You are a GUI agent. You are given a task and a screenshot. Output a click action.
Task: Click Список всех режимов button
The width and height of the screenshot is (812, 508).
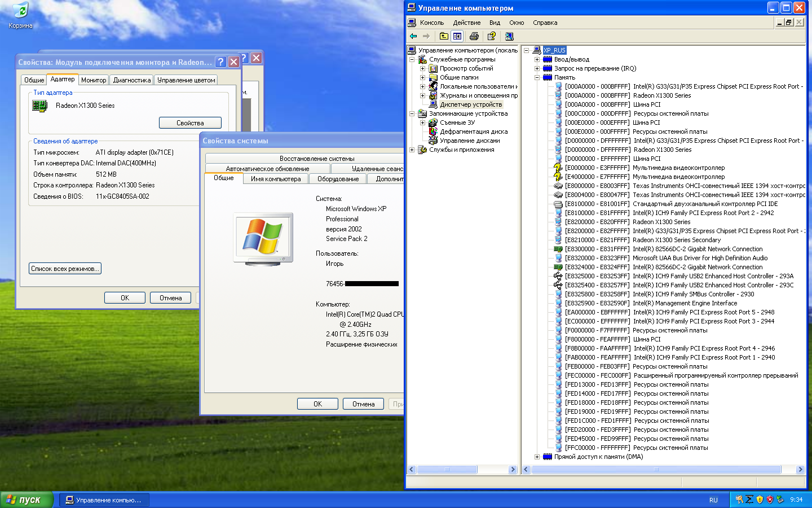65,269
